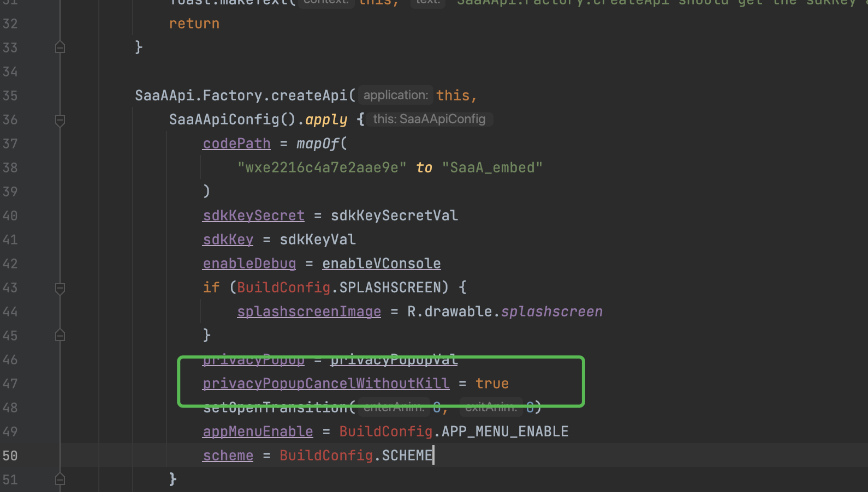Viewport: 868px width, 492px height.
Task: Select the splashscreenImage property
Action: (308, 311)
